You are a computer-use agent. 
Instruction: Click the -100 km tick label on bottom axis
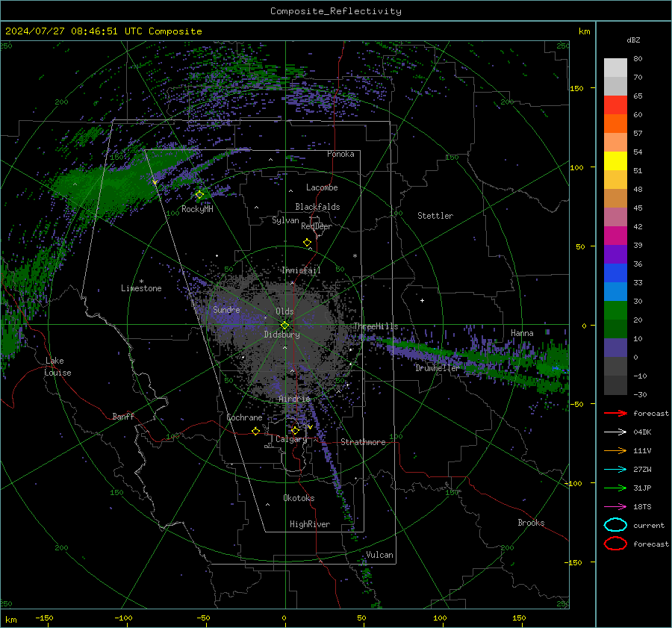tap(123, 618)
